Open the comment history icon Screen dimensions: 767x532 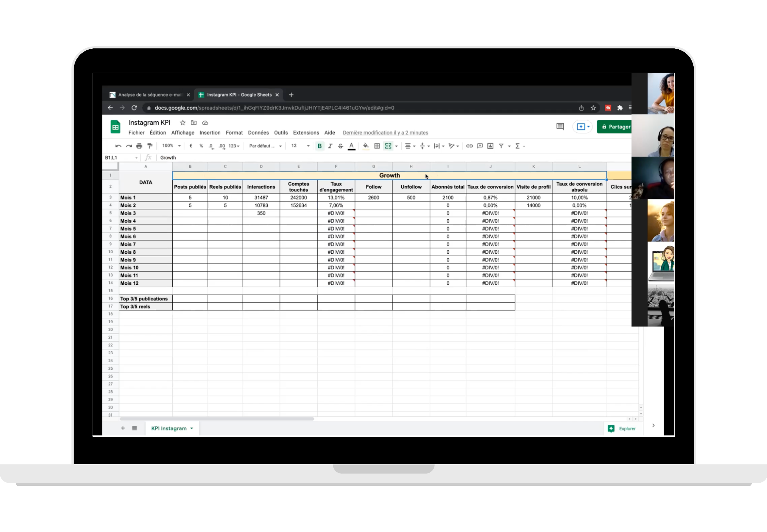pyautogui.click(x=560, y=127)
